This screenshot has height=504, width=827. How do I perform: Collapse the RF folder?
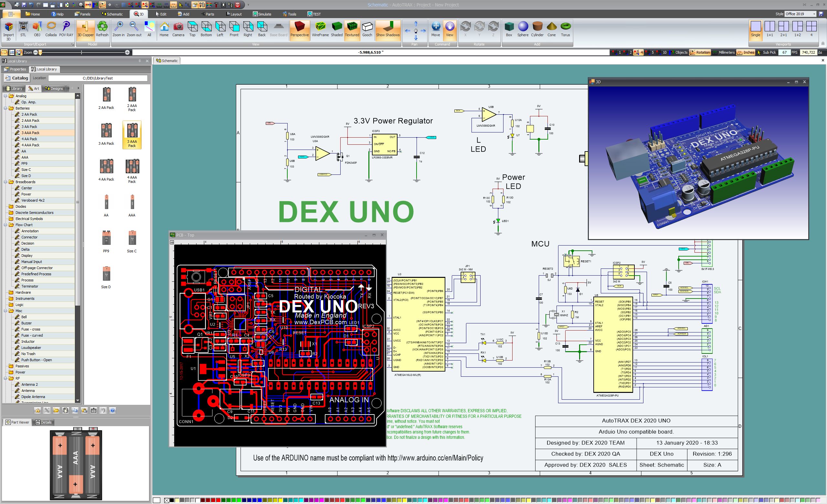tap(5, 378)
